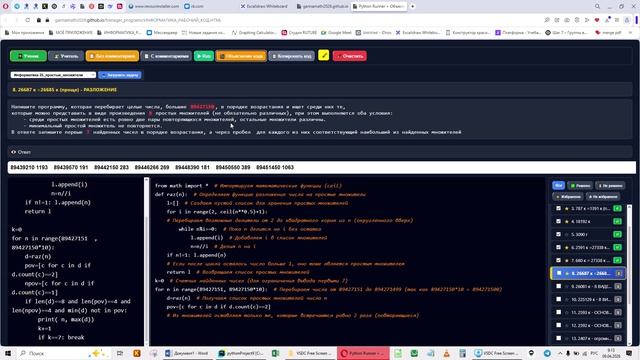The height and width of the screenshot is (360, 640).
Task: Toggle the favorite star on task 4
Action: [x=567, y=222]
